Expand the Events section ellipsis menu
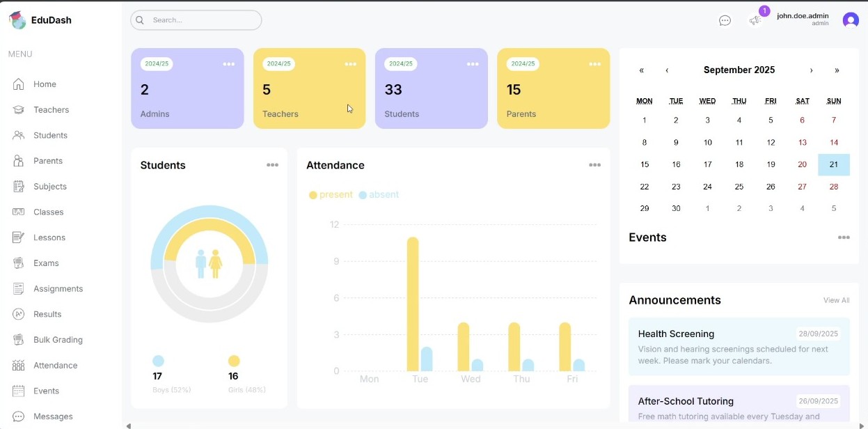 (x=844, y=237)
